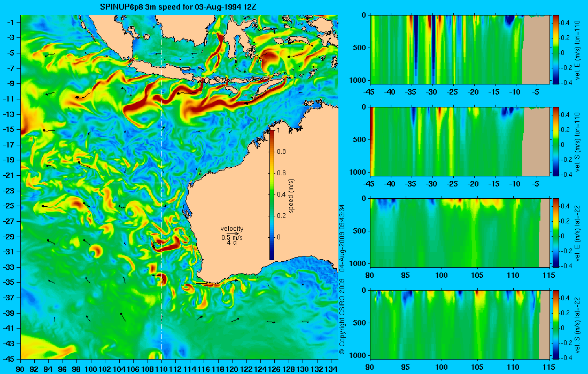Click the "134" longitude tick below the main map
588x374 pixels.
pos(331,369)
